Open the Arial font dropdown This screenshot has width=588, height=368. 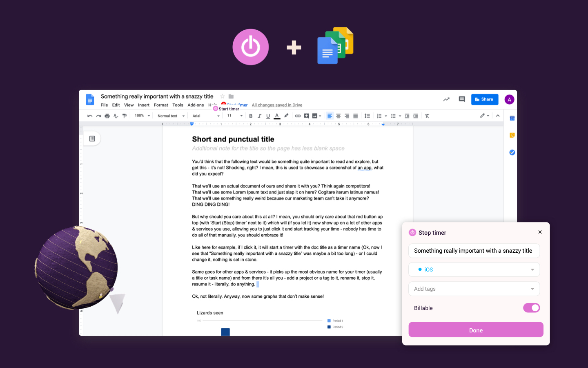coord(206,116)
